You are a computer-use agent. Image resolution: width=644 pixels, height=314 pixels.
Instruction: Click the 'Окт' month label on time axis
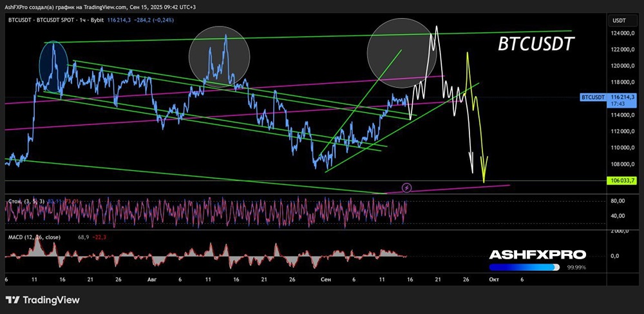pos(494,279)
